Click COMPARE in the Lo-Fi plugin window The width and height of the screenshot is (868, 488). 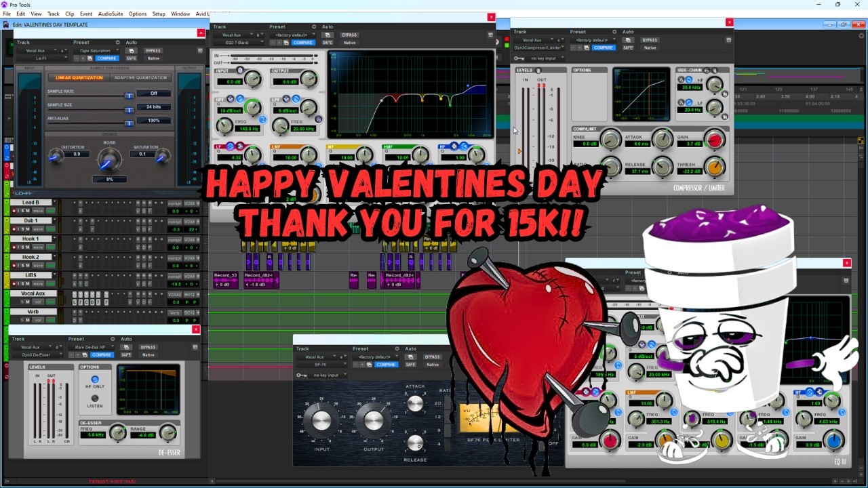[x=107, y=58]
